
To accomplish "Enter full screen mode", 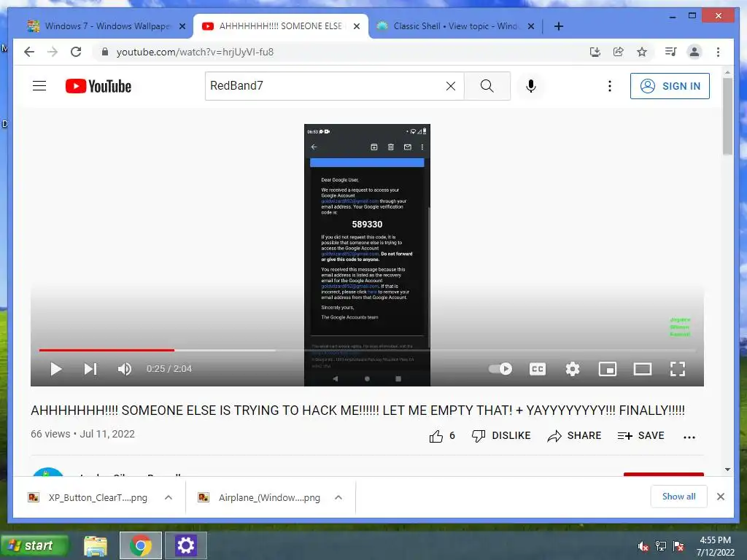I will (x=678, y=369).
